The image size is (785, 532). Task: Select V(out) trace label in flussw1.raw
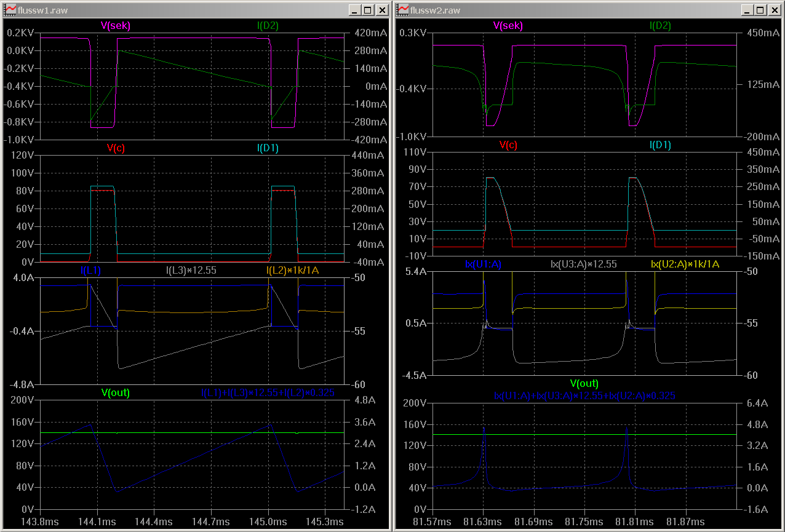(x=115, y=392)
